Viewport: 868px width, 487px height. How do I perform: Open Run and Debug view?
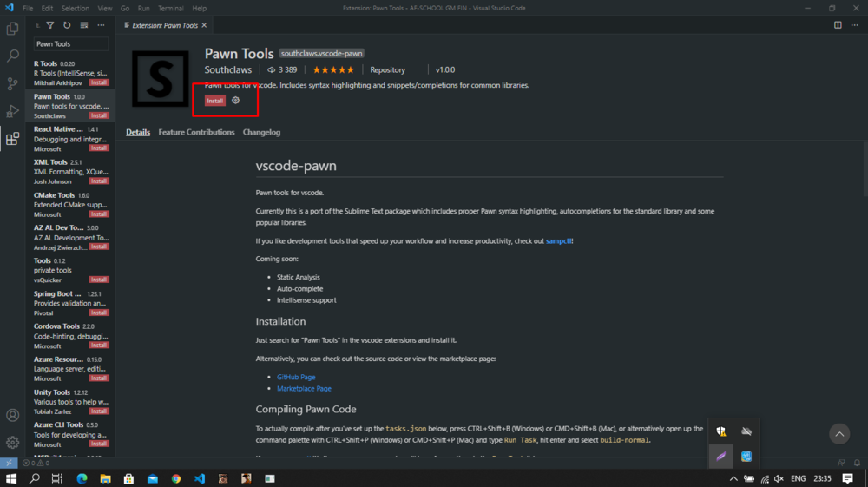(x=12, y=111)
